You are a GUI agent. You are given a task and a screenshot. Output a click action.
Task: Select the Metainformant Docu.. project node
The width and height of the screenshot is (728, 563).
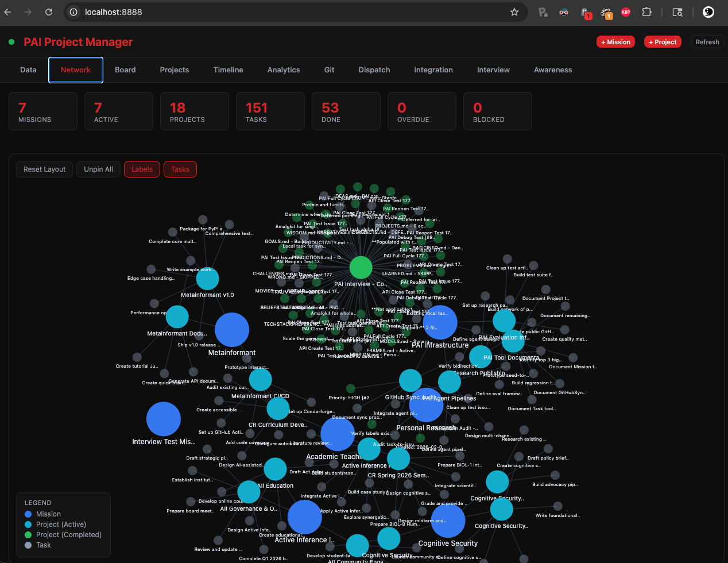click(x=177, y=317)
